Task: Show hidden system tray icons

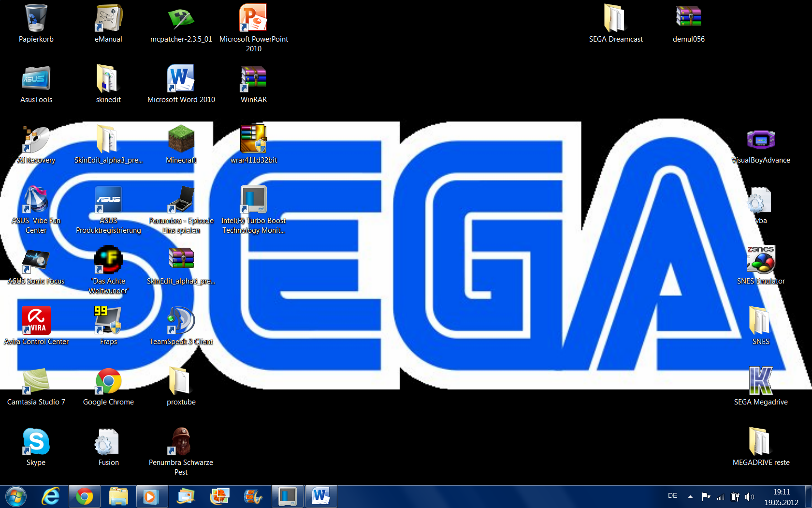Action: (690, 496)
